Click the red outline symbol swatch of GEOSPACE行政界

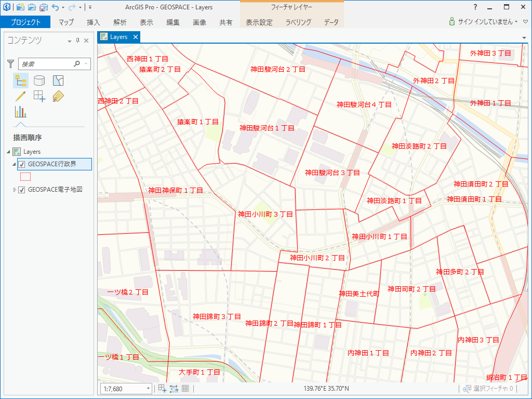click(x=25, y=177)
